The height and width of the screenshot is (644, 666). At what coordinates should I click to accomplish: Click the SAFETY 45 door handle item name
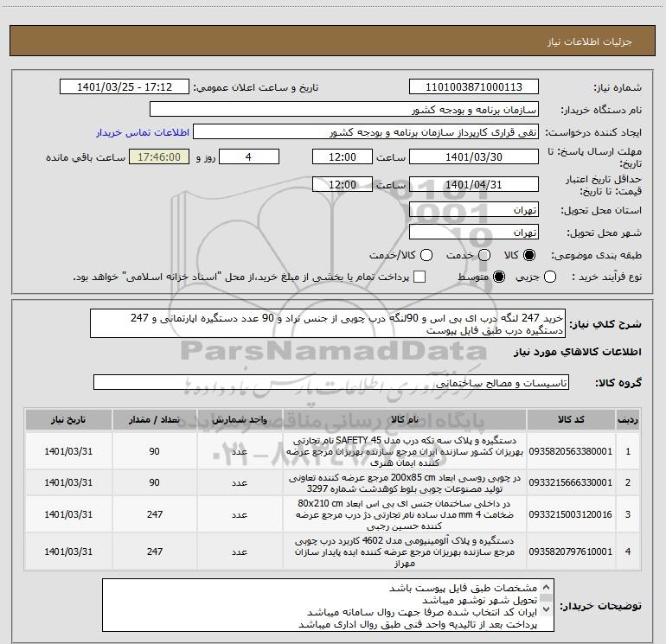coord(405,451)
